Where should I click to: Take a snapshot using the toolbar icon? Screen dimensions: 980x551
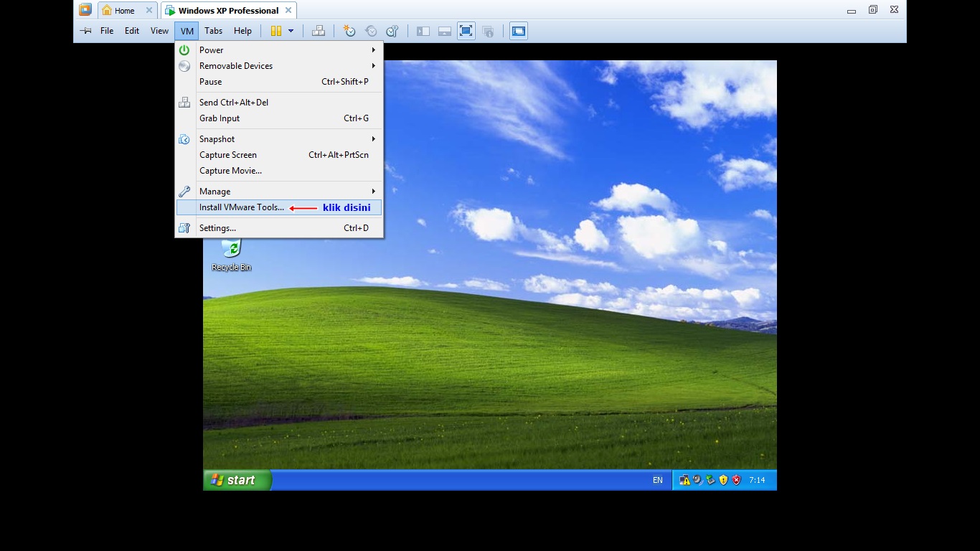[x=349, y=31]
